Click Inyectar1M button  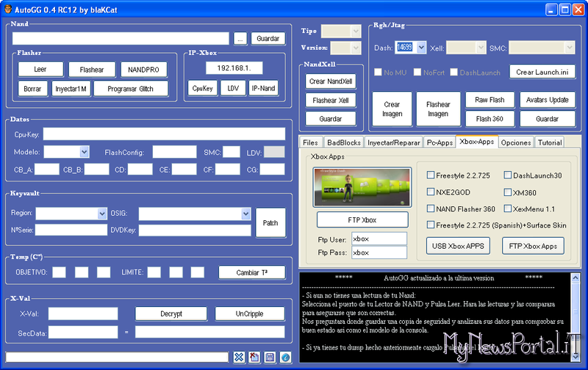pyautogui.click(x=71, y=89)
